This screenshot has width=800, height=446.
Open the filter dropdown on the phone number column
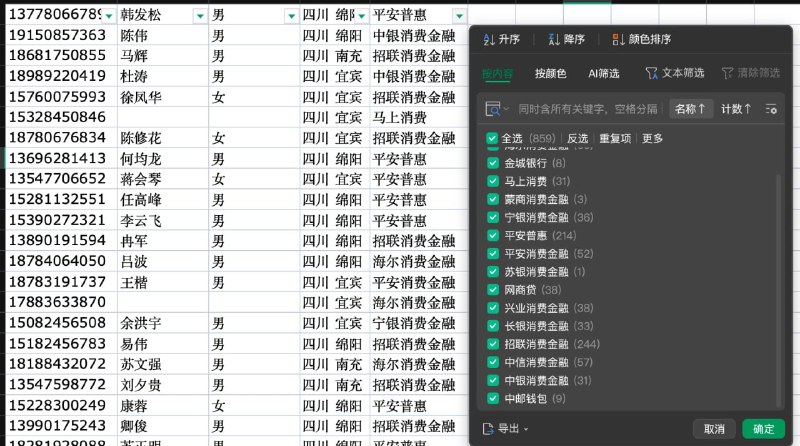tap(109, 16)
